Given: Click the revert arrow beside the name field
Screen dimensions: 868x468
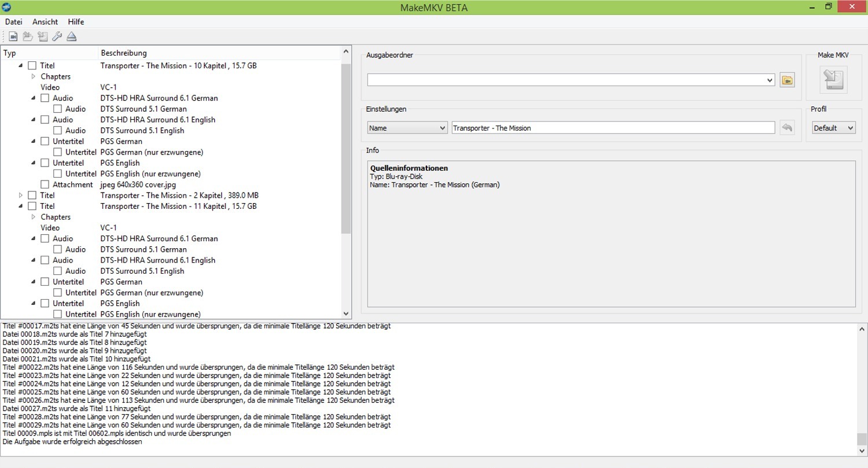Looking at the screenshot, I should pos(787,128).
